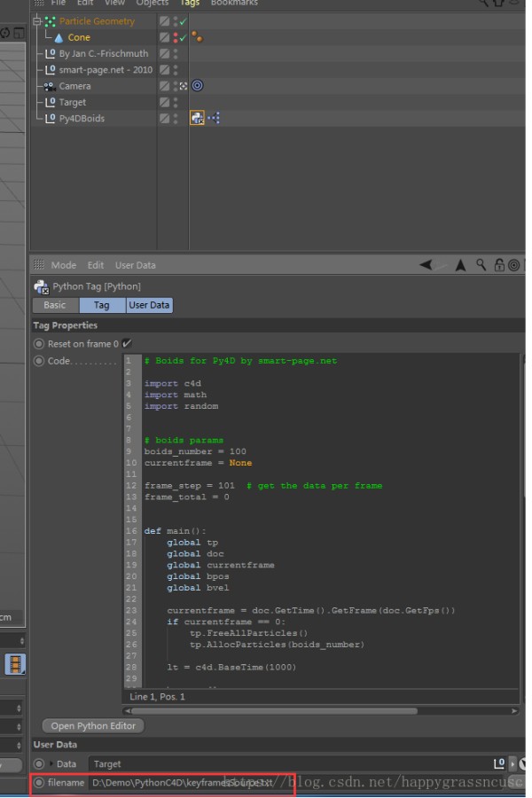Screen dimensions: 532x798
Task: Click the up arrow in Attribute Manager
Action: tap(460, 265)
